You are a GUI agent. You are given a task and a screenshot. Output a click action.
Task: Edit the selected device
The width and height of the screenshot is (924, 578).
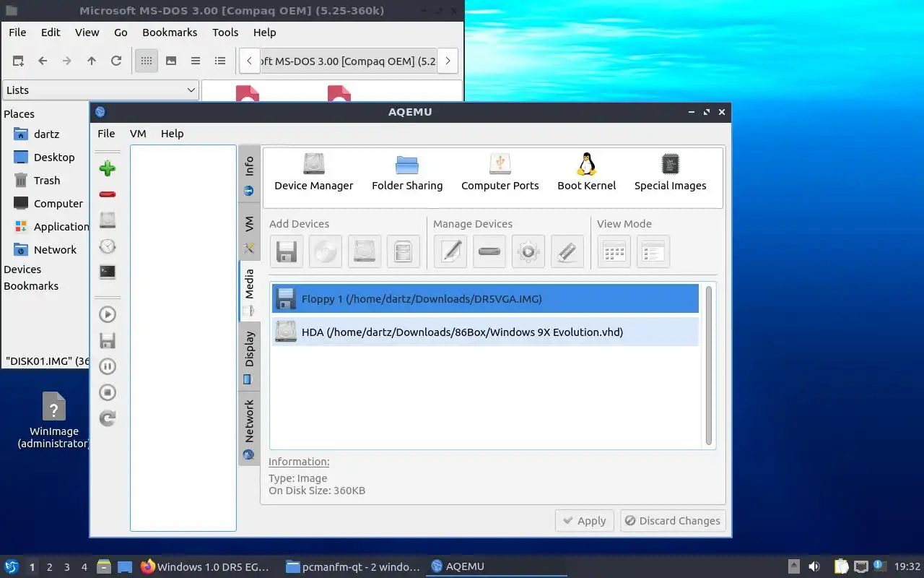pos(450,252)
